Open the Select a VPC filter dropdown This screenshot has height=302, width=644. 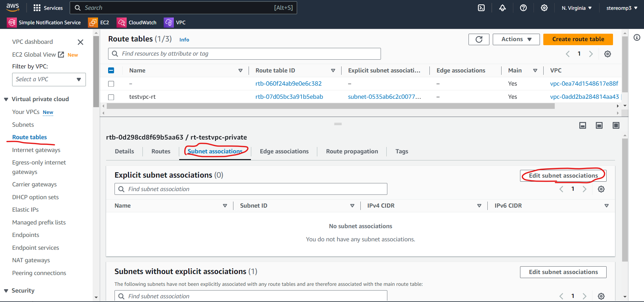[49, 80]
